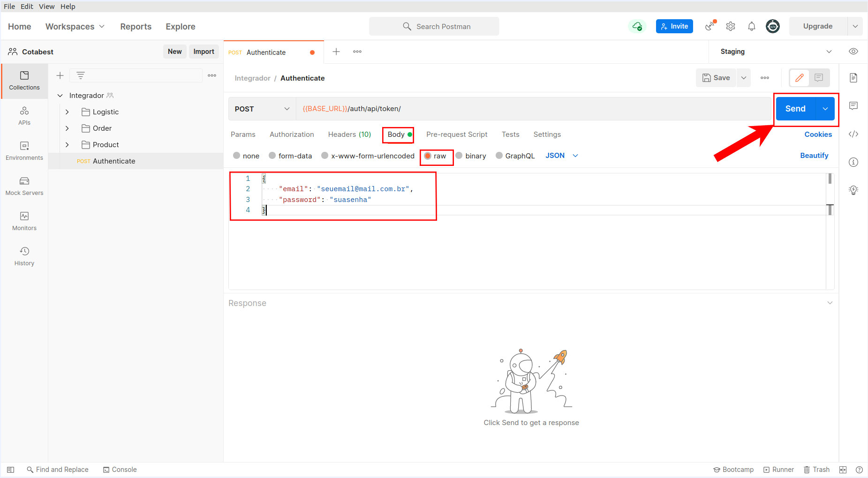Click the Search Postman field
This screenshot has height=478, width=868.
[x=434, y=26]
